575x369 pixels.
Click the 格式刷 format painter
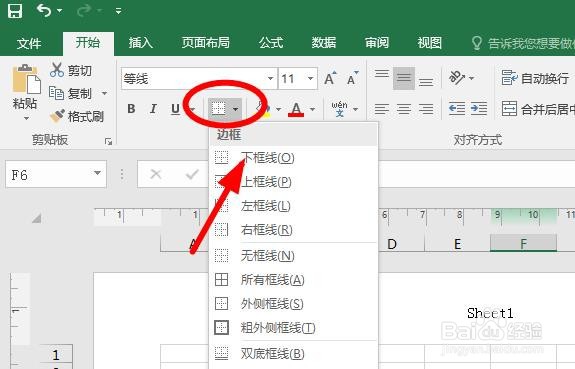(77, 117)
